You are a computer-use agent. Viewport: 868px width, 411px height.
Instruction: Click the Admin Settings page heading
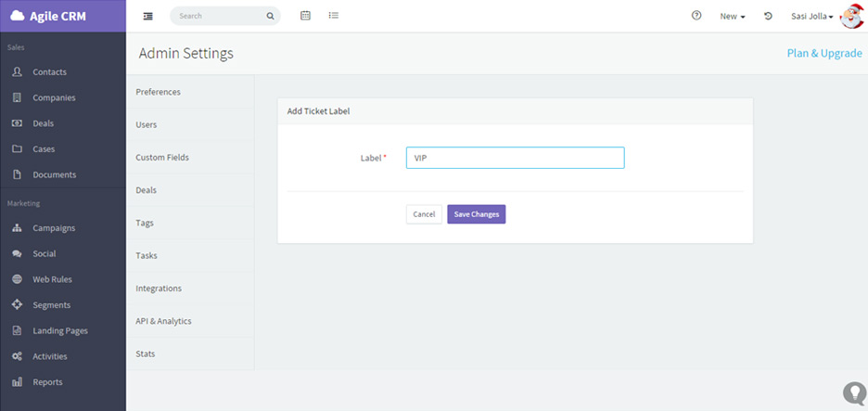coord(186,53)
